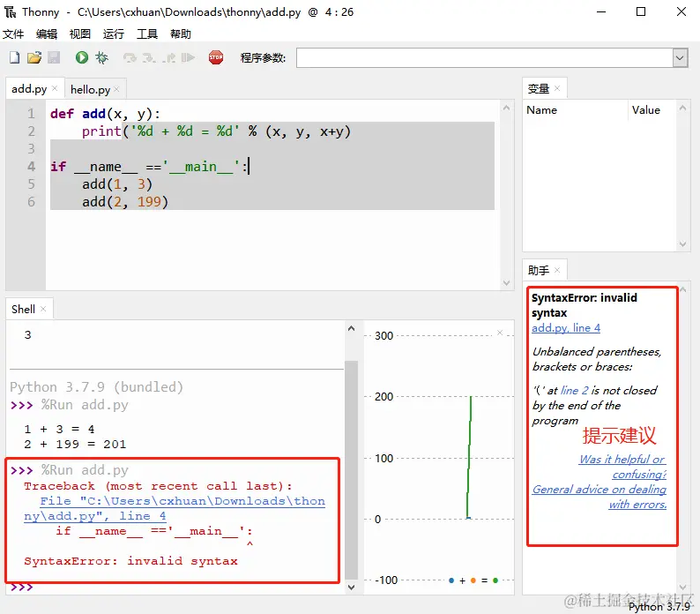This screenshot has height=614, width=700.
Task: Open General advice on dealing with errors
Action: tap(599, 497)
